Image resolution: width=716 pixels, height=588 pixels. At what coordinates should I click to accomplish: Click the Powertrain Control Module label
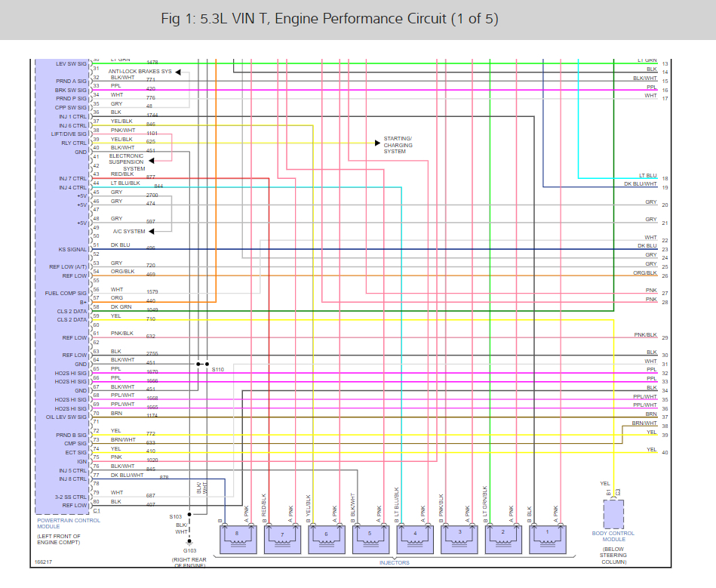[69, 524]
